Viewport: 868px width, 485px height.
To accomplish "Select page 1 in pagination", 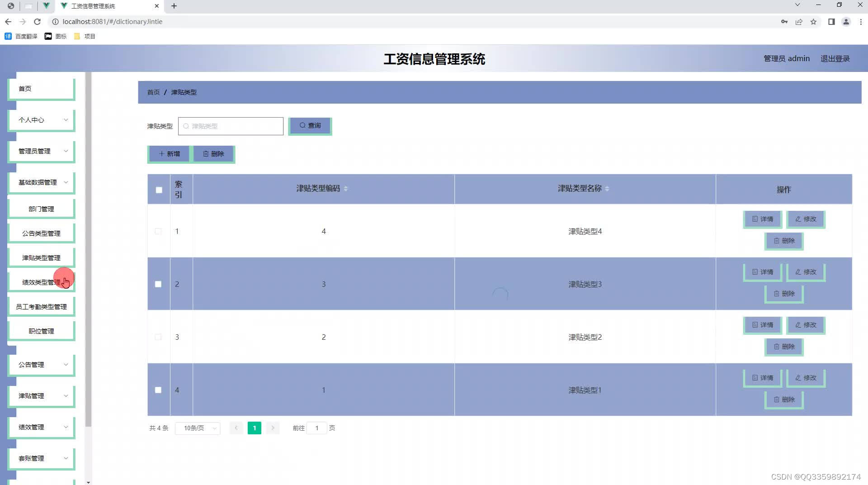I will tap(255, 428).
